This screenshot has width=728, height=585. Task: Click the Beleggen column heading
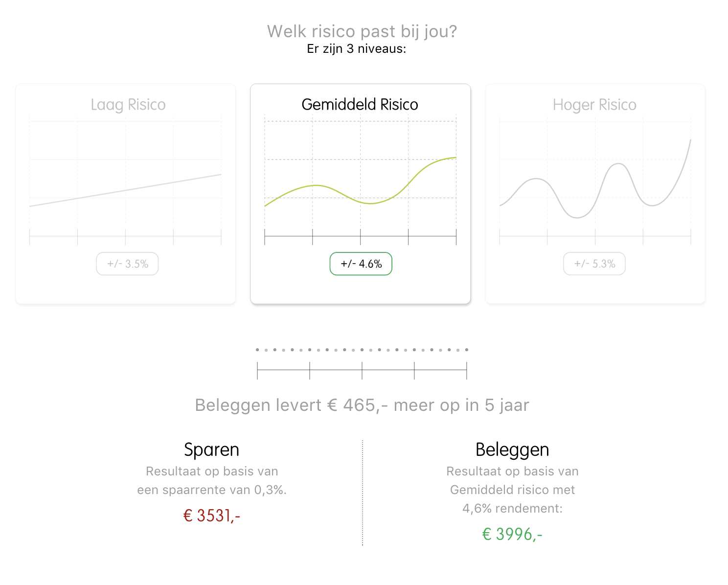(x=512, y=450)
